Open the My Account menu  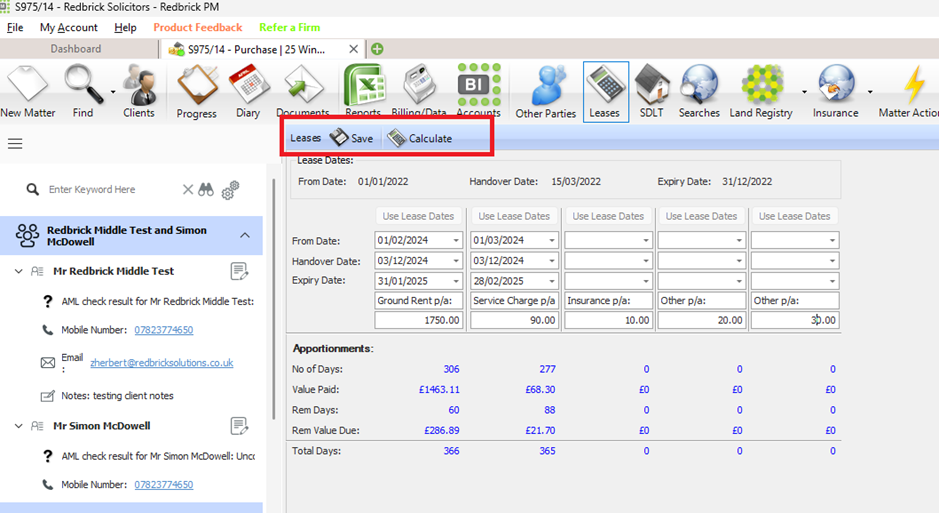pyautogui.click(x=68, y=28)
